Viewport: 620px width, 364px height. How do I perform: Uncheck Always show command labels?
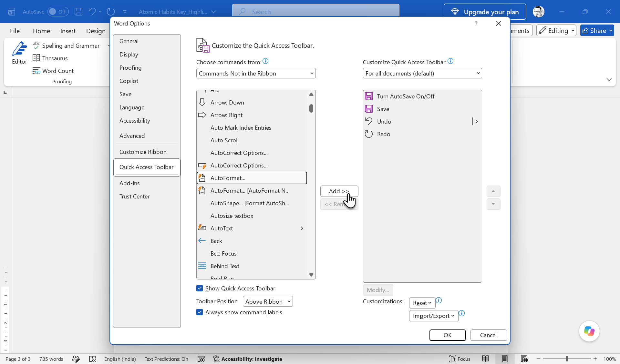200,312
